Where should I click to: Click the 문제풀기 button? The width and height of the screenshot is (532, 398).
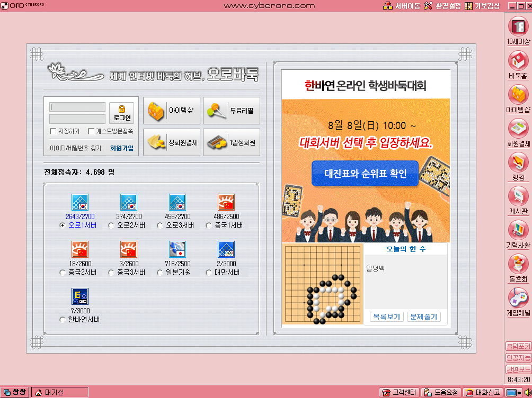(424, 316)
